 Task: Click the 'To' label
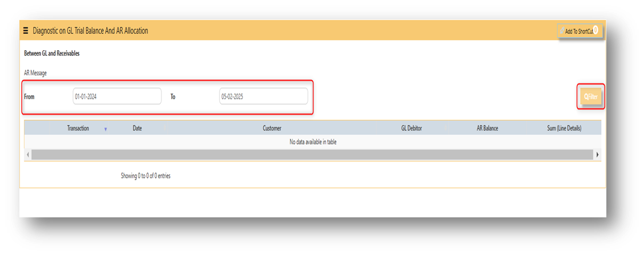click(x=173, y=97)
